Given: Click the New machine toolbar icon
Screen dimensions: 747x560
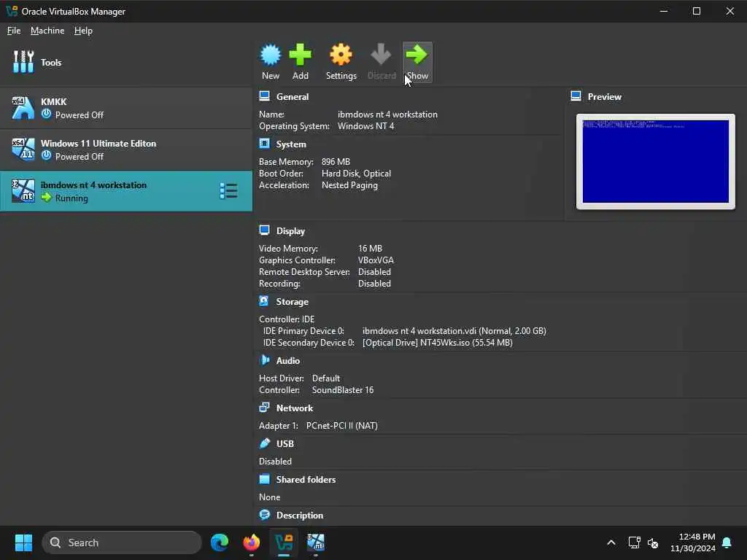Looking at the screenshot, I should [271, 55].
